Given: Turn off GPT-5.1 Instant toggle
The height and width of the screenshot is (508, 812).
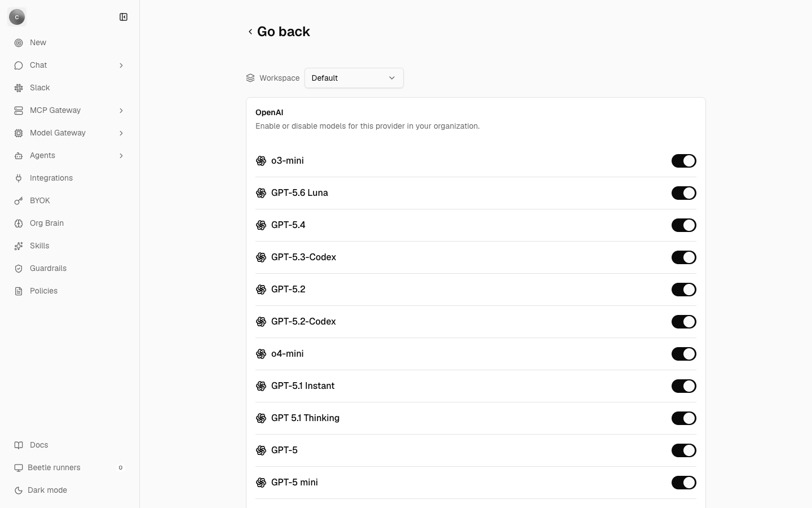Looking at the screenshot, I should coord(684,386).
